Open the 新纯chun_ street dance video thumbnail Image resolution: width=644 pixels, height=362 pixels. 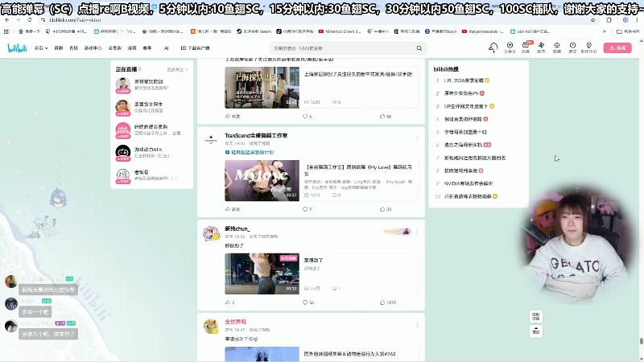tap(262, 274)
